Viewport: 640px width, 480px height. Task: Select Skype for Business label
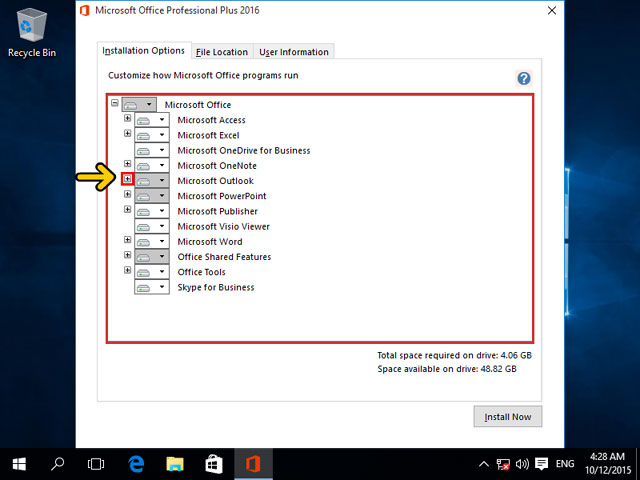click(216, 287)
